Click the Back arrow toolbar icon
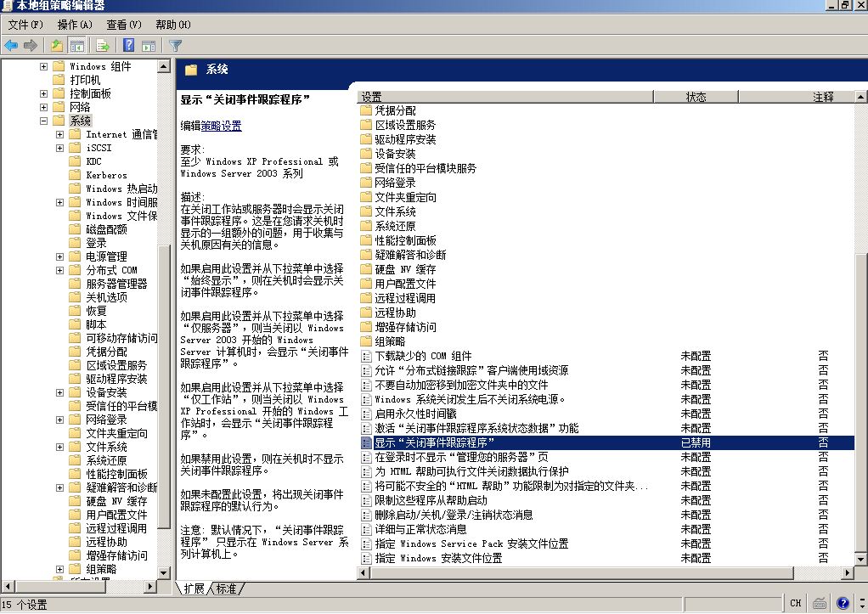 (11, 46)
